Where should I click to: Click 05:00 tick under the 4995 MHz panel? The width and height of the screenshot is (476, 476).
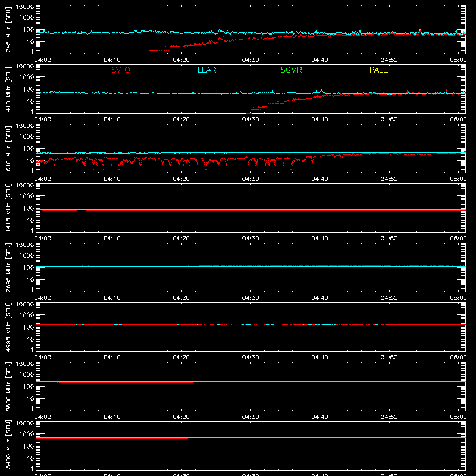(458, 358)
